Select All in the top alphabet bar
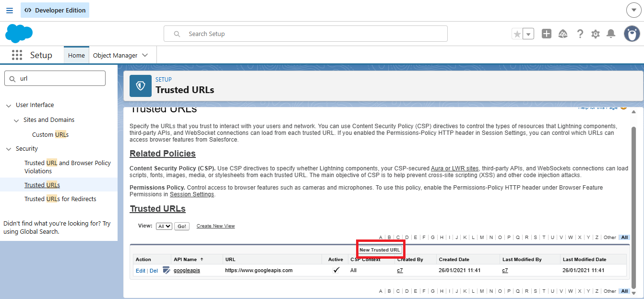This screenshot has height=299, width=644. tap(624, 238)
